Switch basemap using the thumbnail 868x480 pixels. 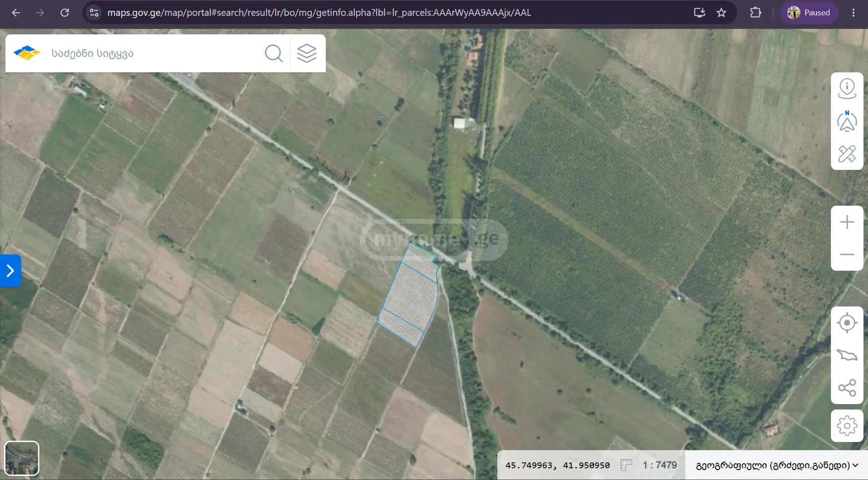click(x=21, y=458)
